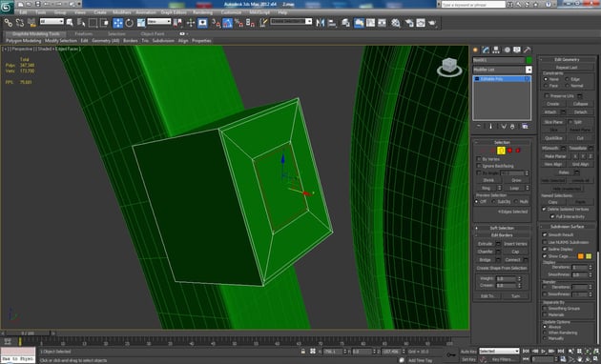The image size is (601, 364).
Task: Click the yellow cage color swatch
Action: [x=589, y=256]
